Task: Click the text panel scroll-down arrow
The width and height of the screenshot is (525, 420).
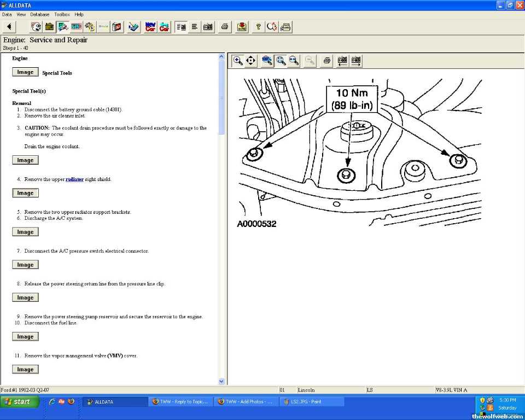Action: 221,381
